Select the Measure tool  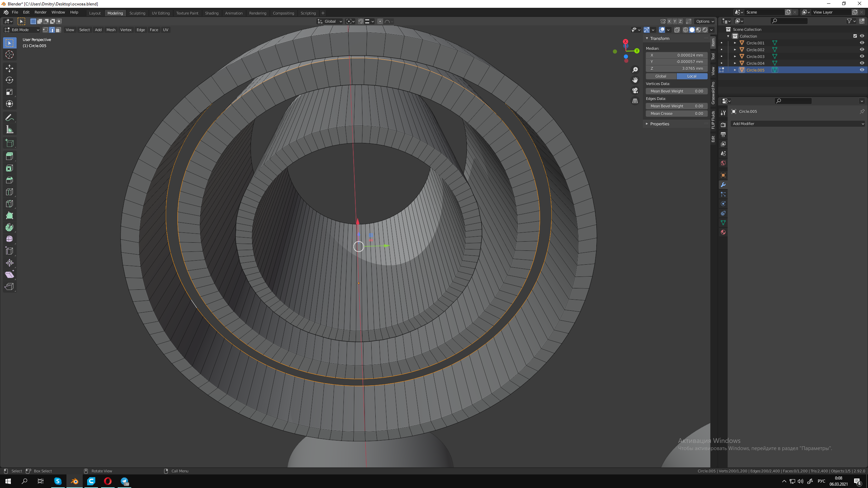(9, 129)
